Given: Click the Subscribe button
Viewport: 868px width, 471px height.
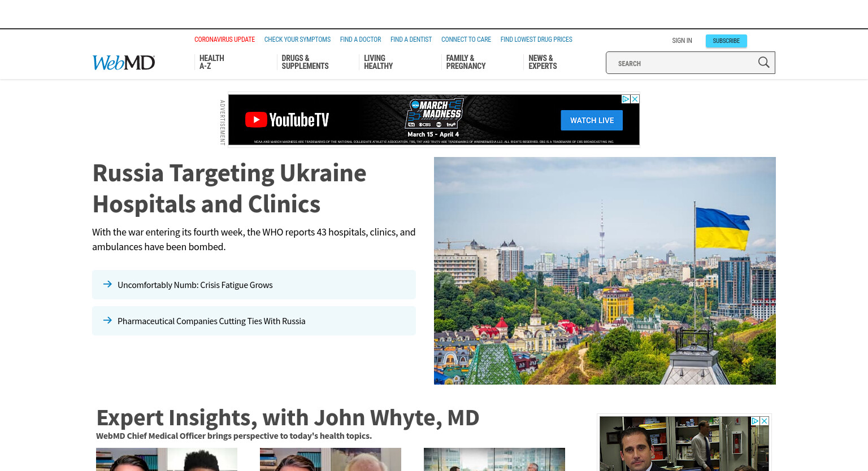Looking at the screenshot, I should pyautogui.click(x=726, y=41).
